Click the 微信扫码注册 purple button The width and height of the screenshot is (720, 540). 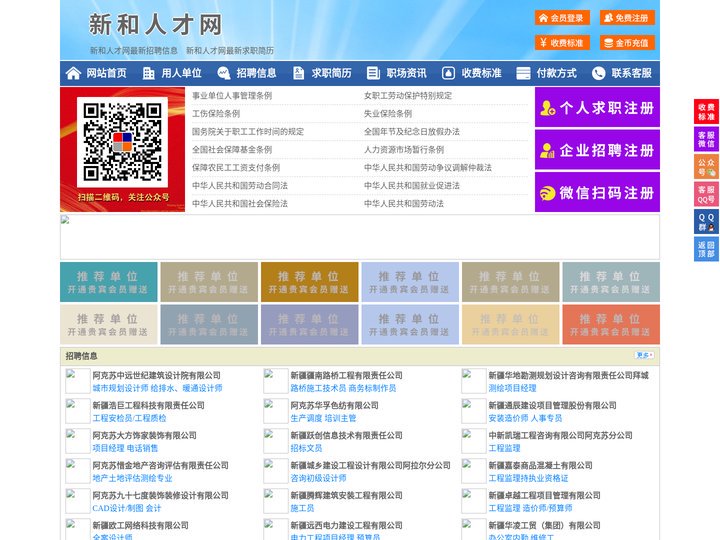[x=597, y=192]
